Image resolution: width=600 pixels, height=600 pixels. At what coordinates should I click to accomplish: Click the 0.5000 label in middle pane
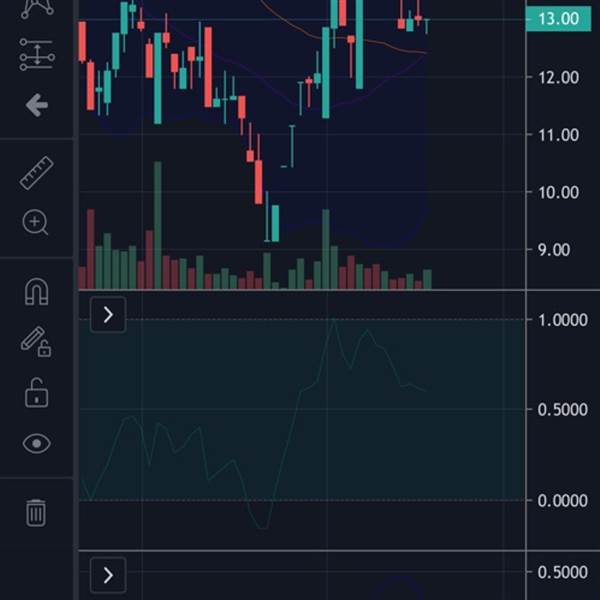click(562, 410)
